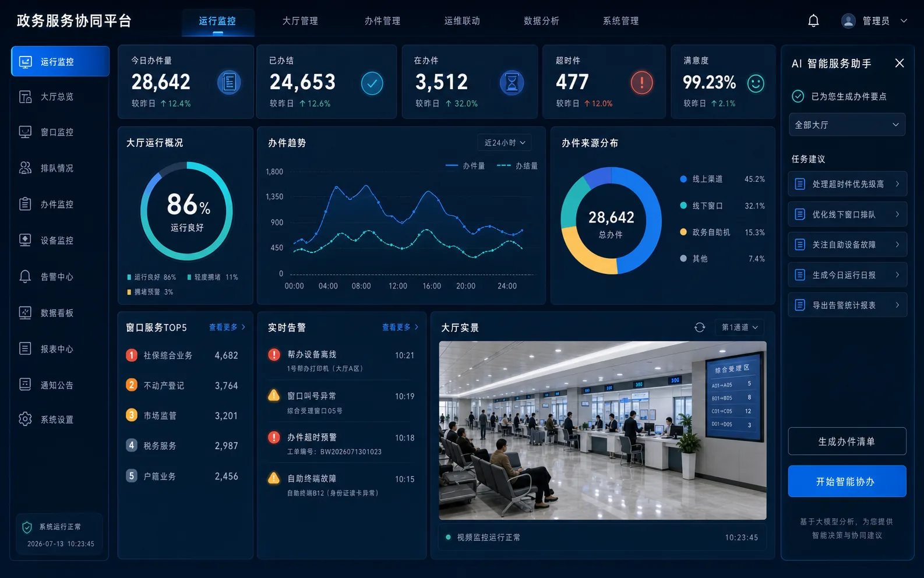
Task: Toggle the 办结量 legend series
Action: (x=517, y=166)
